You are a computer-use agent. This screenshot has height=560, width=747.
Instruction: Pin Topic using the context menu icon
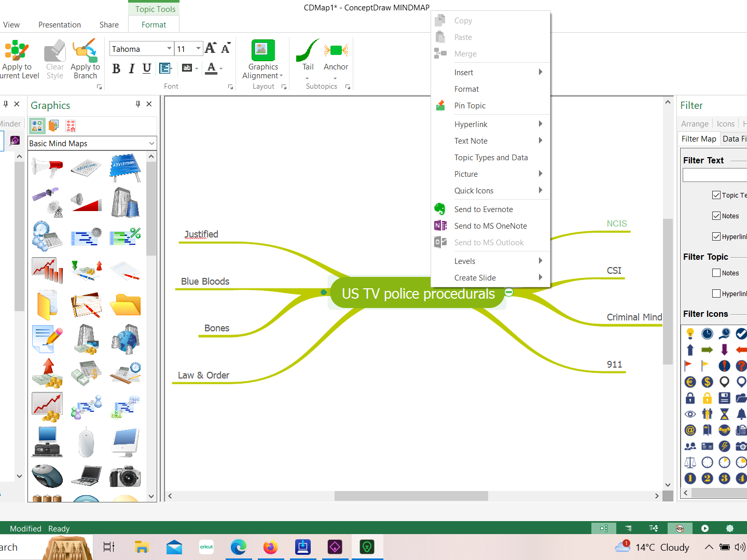470,105
